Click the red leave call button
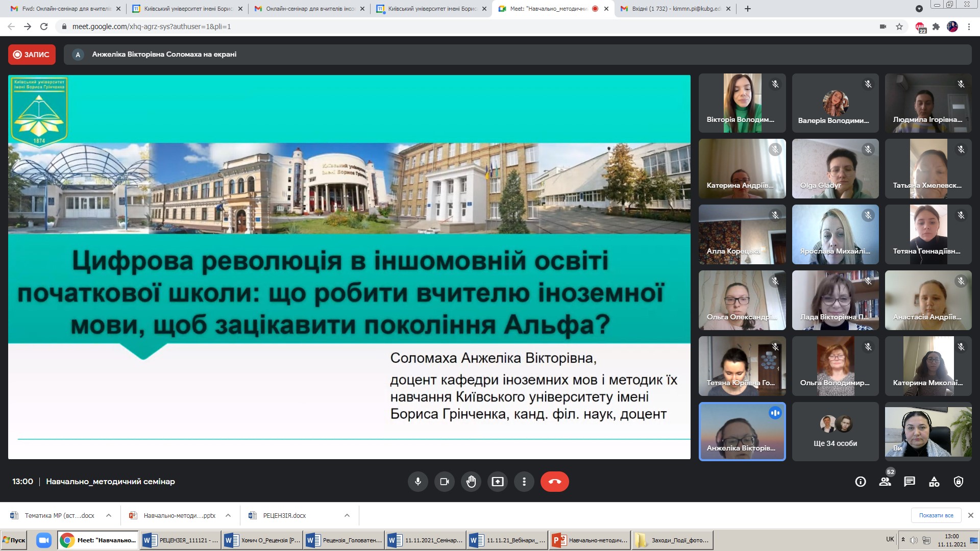Viewport: 980px width, 551px height. [554, 482]
